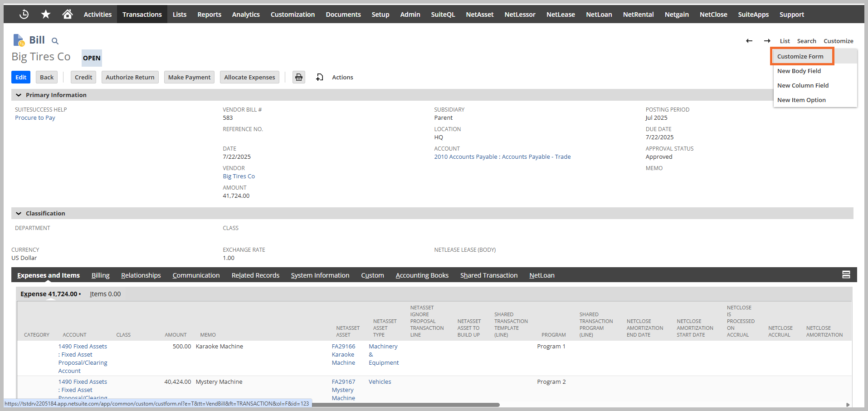
Task: Collapse the Classification section
Action: [x=19, y=213]
